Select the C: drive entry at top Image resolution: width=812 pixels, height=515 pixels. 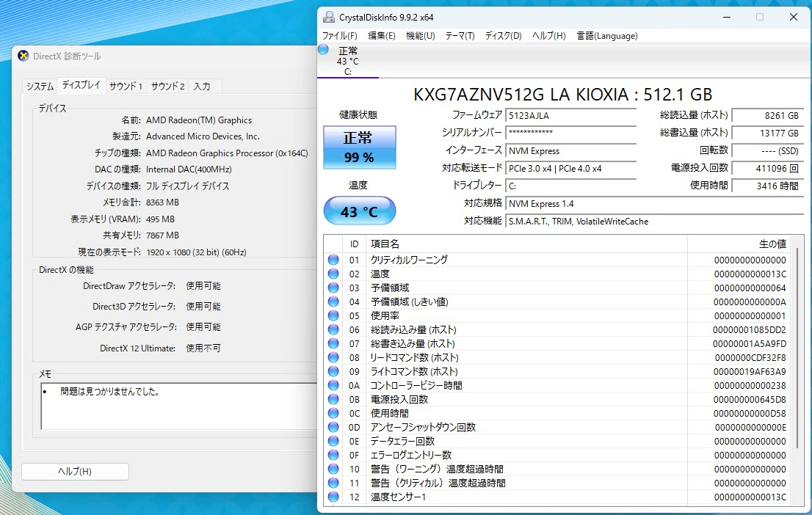(x=347, y=61)
